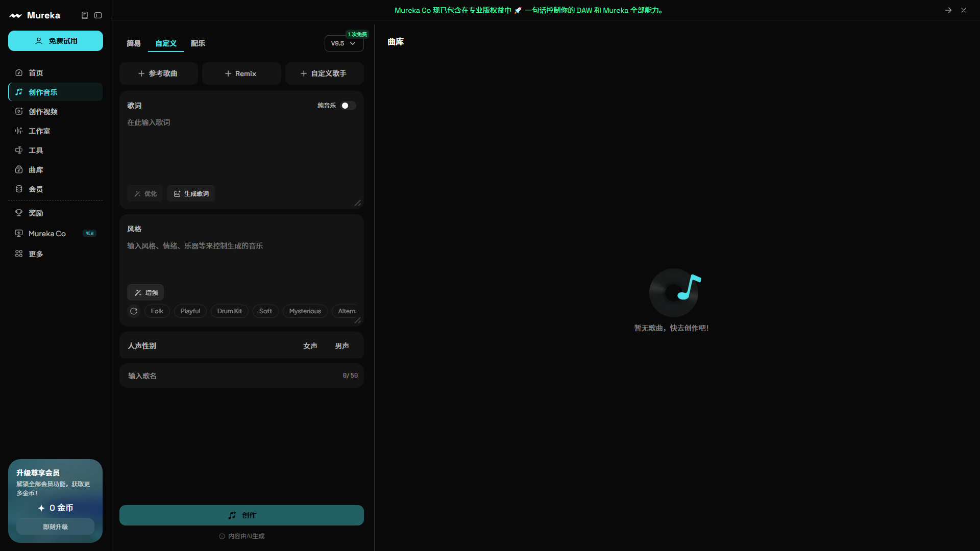980x551 pixels.
Task: Switch to the 配乐 tab
Action: click(198, 43)
